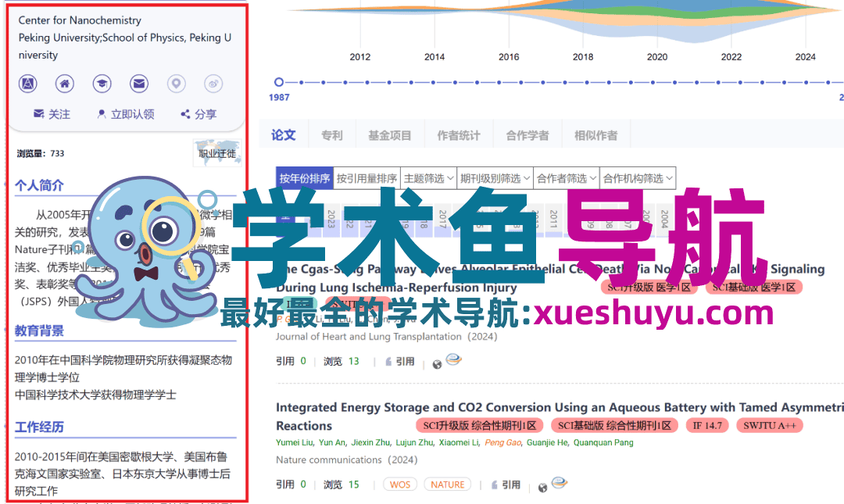Toggle the WOS badge on the second paper

[399, 484]
